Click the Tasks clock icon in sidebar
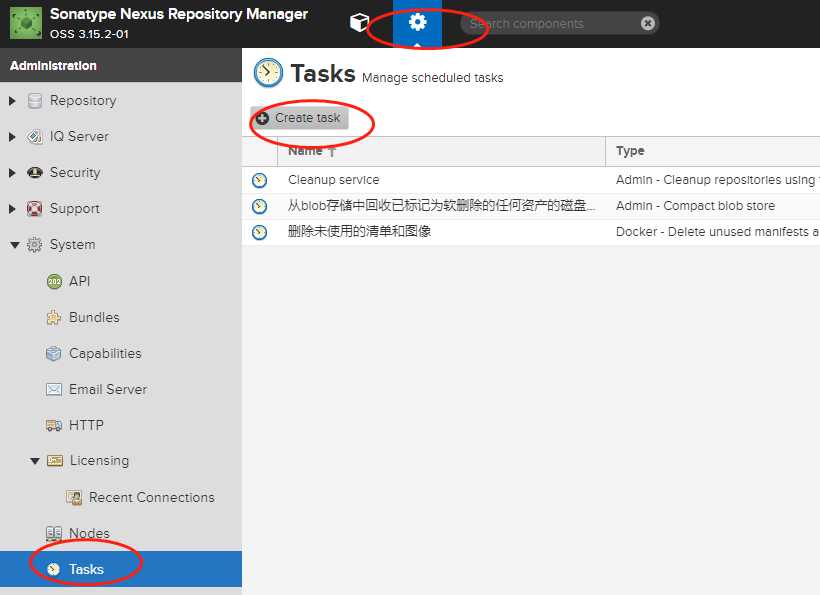This screenshot has width=820, height=595. [53, 569]
